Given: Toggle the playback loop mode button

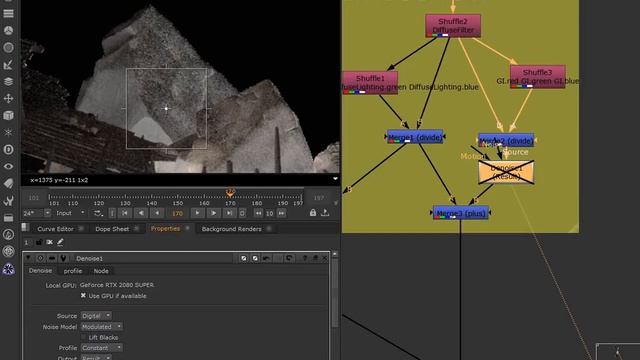Looking at the screenshot, I should pos(98,213).
